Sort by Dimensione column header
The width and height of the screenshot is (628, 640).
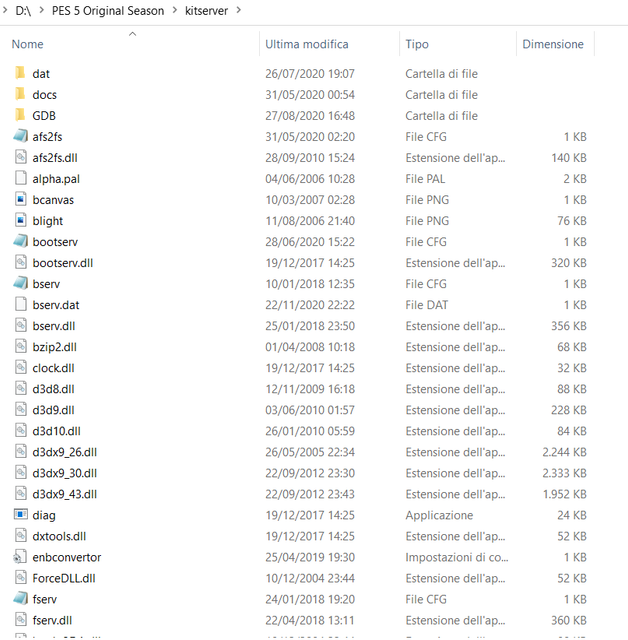click(552, 44)
